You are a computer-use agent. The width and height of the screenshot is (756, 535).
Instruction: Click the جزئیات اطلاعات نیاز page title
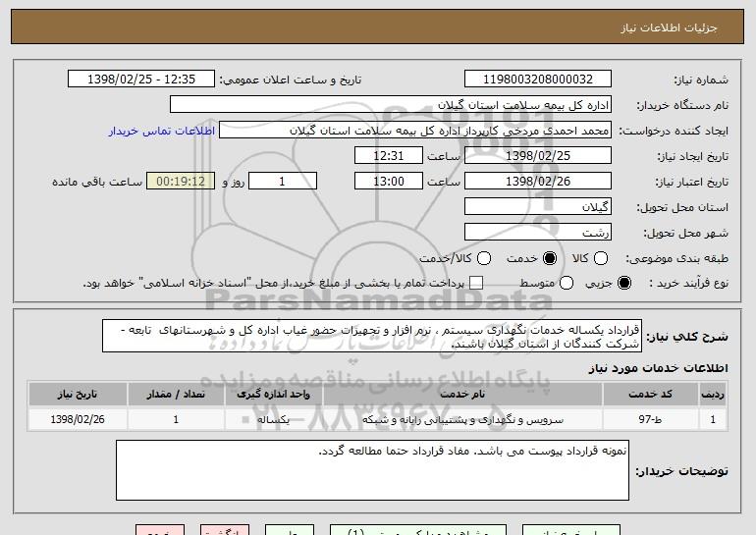pos(669,27)
